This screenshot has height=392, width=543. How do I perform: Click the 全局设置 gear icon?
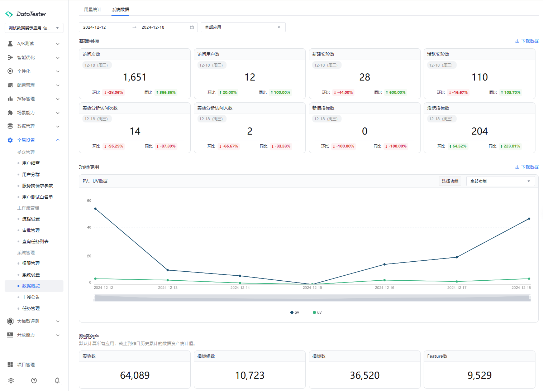coord(10,140)
